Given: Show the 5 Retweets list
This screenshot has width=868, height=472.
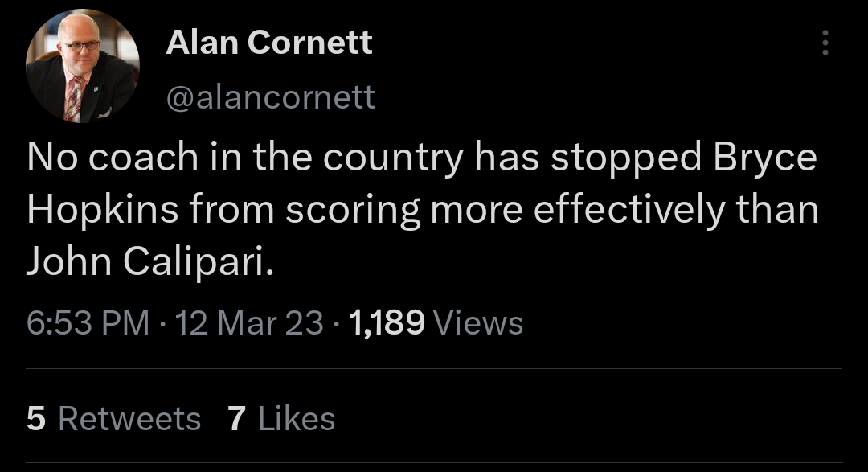Looking at the screenshot, I should pyautogui.click(x=113, y=419).
